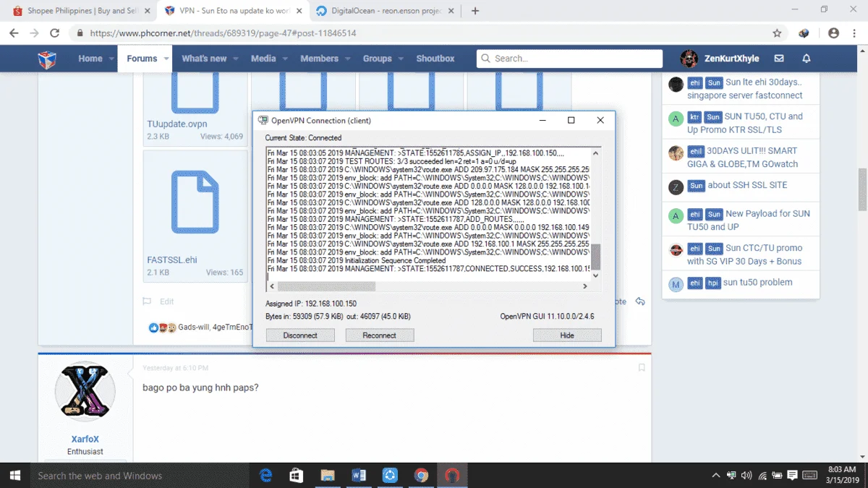Viewport: 868px width, 488px height.
Task: Click the TUupdate.ovpn file icon
Action: click(x=195, y=90)
